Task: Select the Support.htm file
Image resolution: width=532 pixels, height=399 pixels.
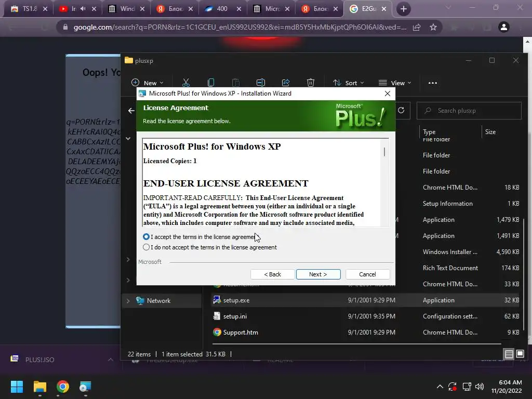Action: click(x=240, y=332)
